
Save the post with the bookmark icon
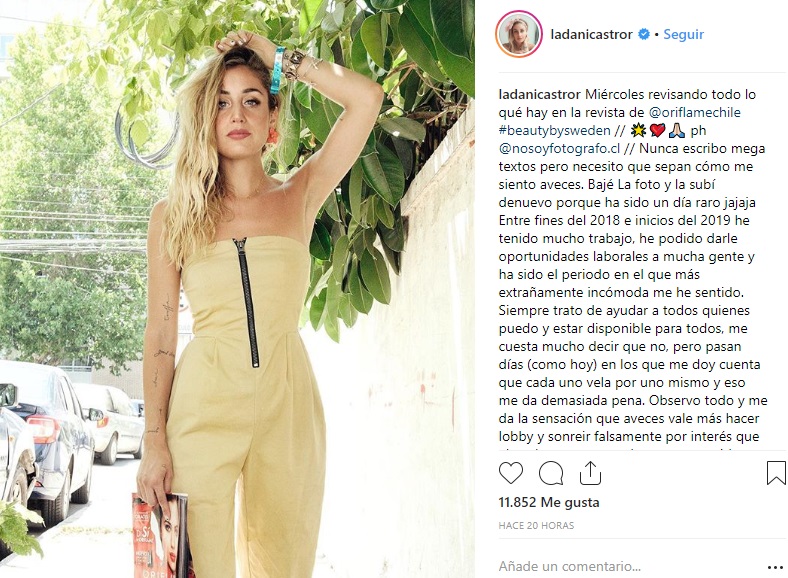776,473
